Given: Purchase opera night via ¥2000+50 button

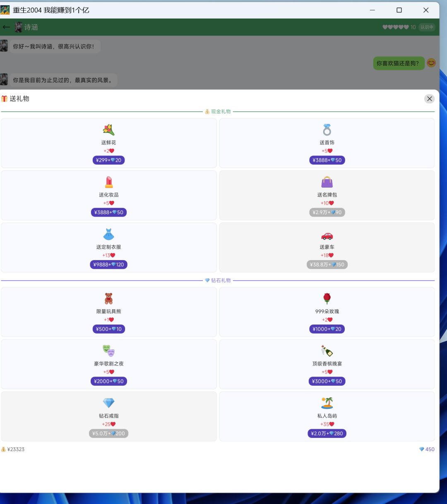Looking at the screenshot, I should pyautogui.click(x=108, y=381).
